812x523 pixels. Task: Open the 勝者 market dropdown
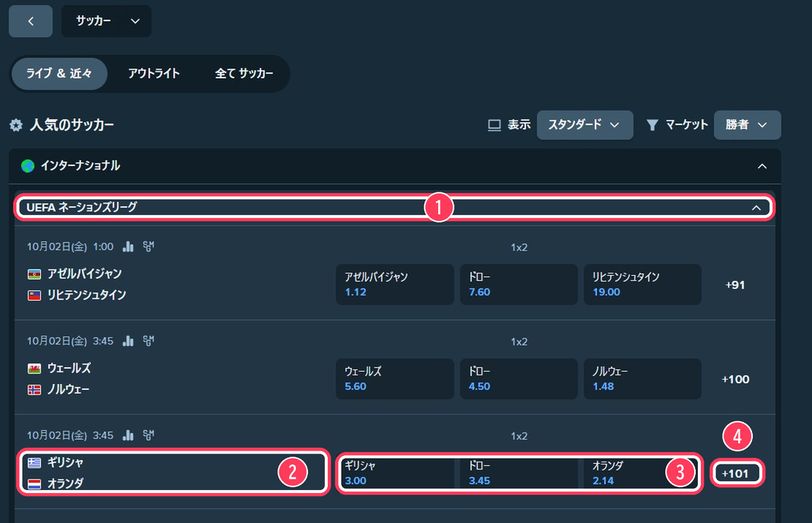tap(747, 125)
